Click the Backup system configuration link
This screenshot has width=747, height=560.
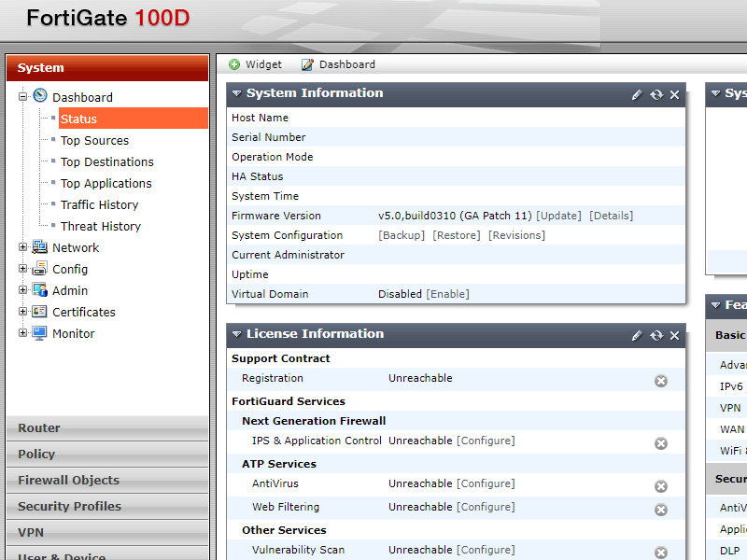[x=402, y=235]
